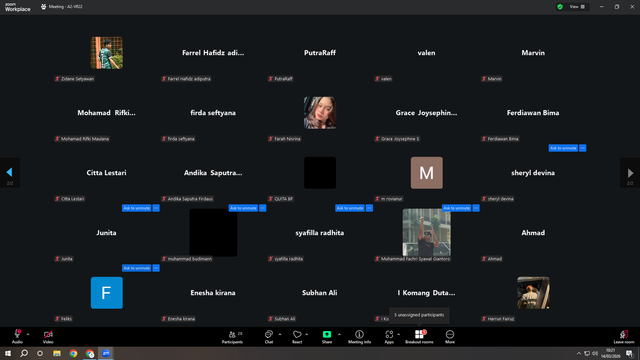640x360 pixels.
Task: Expand the caret beside Apps
Action: coord(399,334)
